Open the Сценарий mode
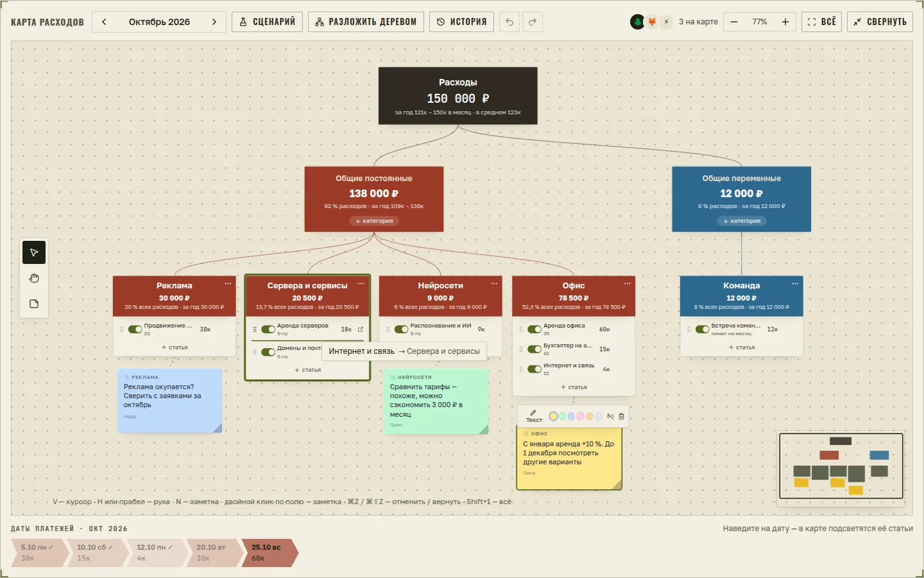This screenshot has width=924, height=578. 267,22
